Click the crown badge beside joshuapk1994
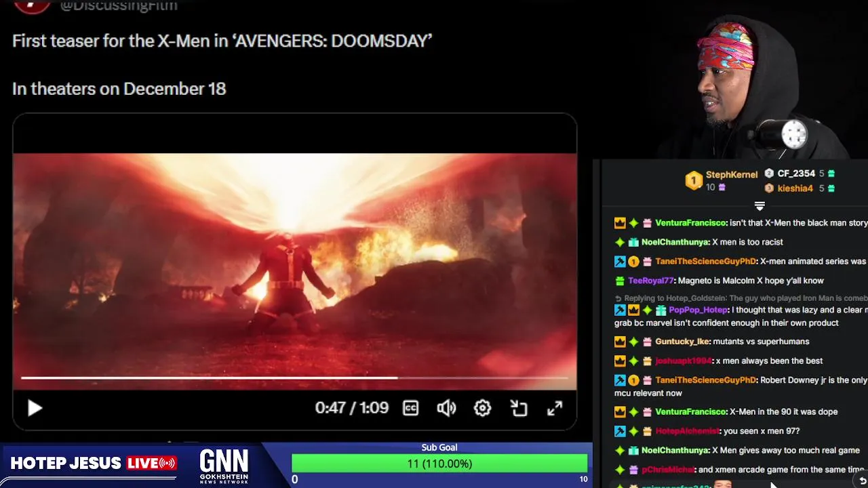The image size is (868, 488). (x=620, y=361)
